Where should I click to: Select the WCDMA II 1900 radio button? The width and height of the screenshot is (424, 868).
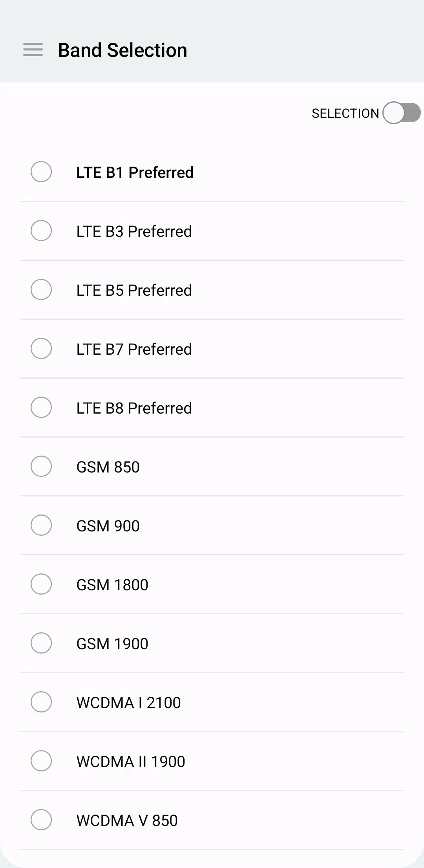click(x=41, y=761)
